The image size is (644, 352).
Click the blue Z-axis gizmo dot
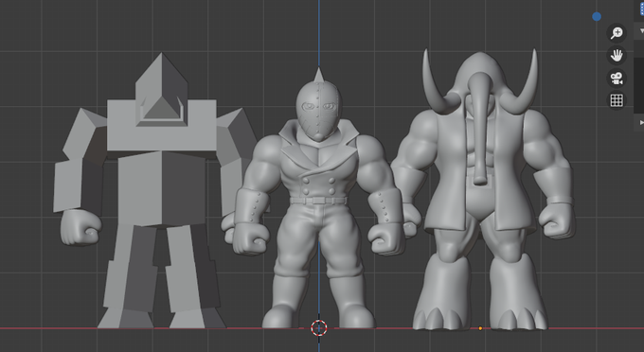point(597,17)
